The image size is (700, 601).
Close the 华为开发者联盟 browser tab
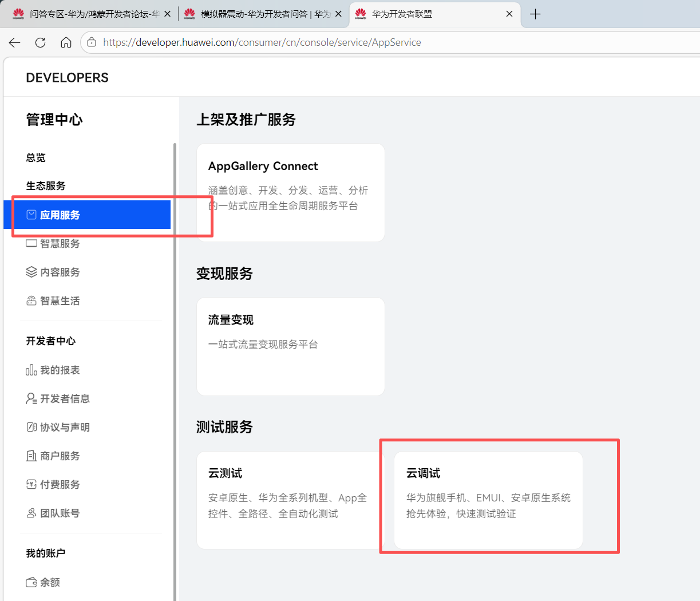(509, 14)
